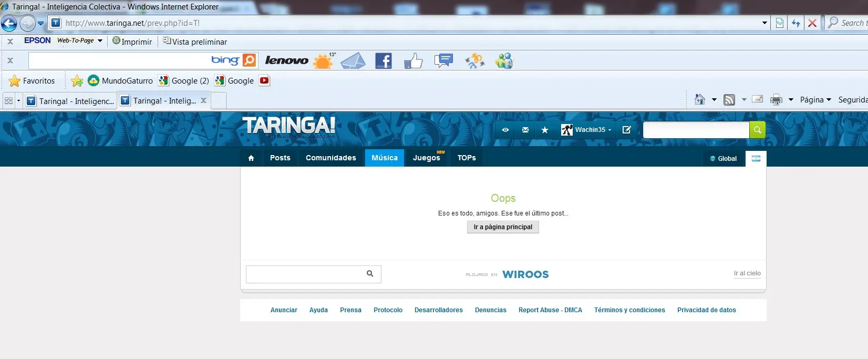Open a new blank tab
The height and width of the screenshot is (359, 868).
[x=219, y=101]
